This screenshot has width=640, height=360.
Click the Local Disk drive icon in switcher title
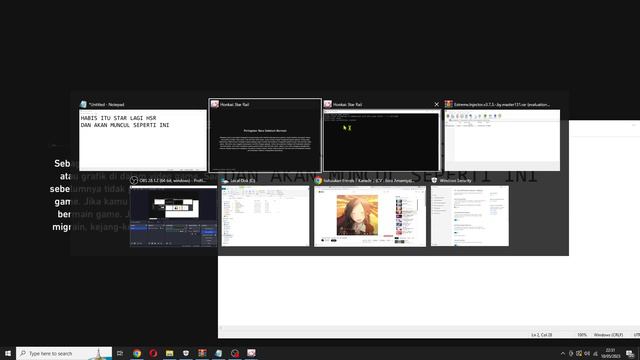(x=225, y=180)
